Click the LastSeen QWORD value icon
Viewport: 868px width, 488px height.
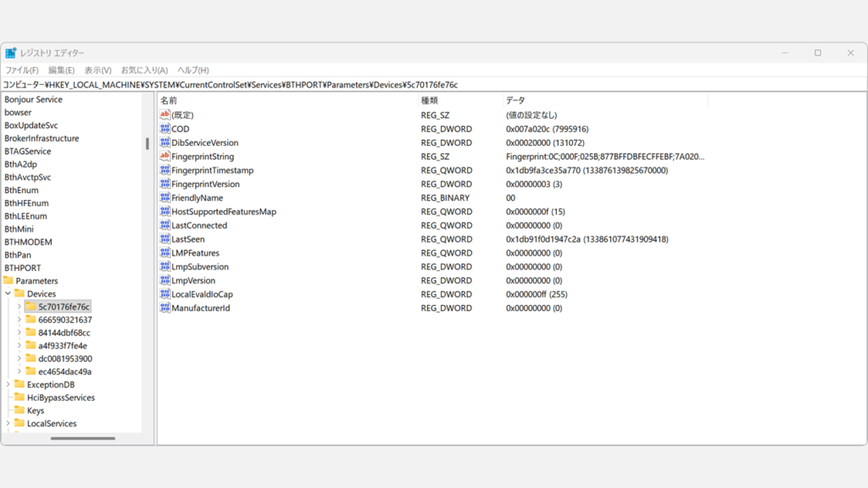coord(164,239)
